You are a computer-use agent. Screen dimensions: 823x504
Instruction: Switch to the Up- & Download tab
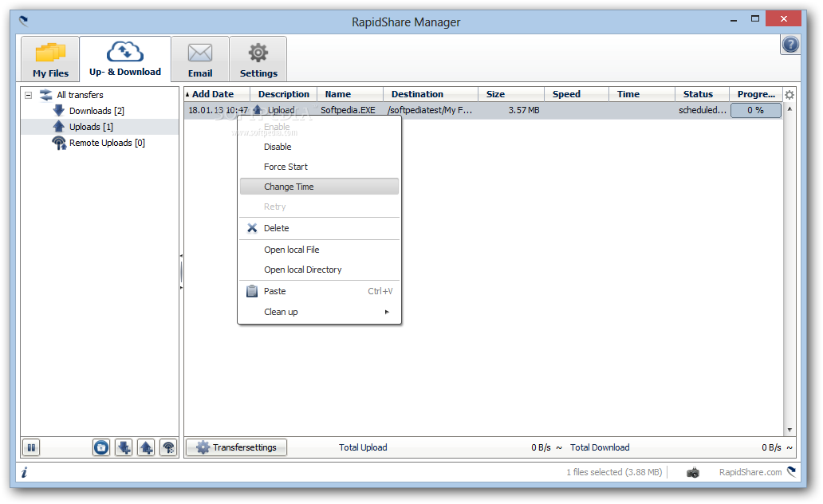[125, 59]
